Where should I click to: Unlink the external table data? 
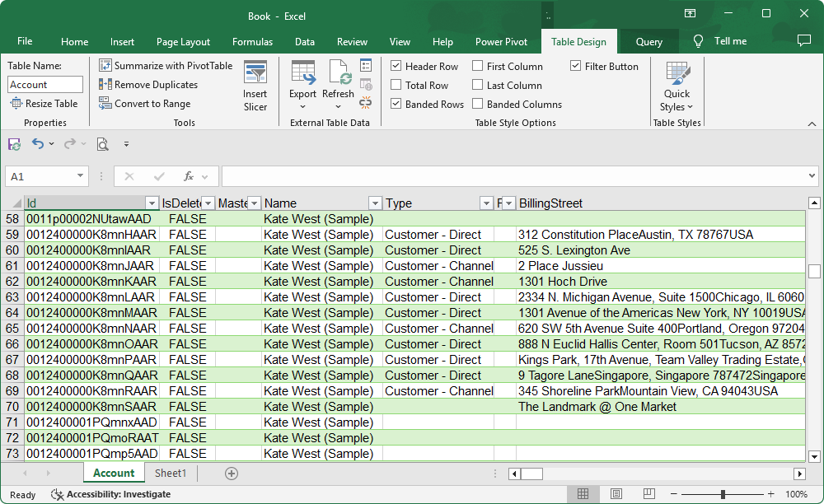coord(365,102)
